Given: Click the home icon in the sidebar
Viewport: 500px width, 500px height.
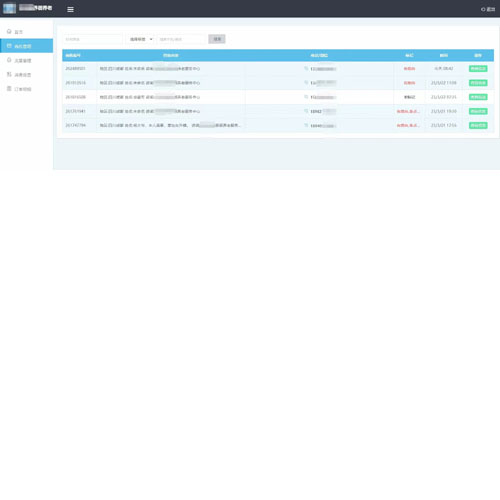Looking at the screenshot, I should pyautogui.click(x=9, y=31).
